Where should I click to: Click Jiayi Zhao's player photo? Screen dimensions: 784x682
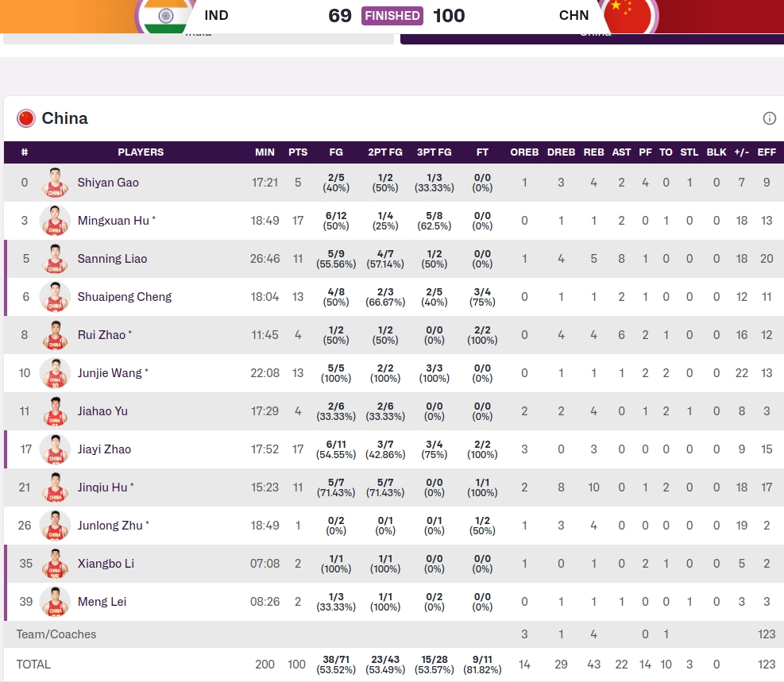click(55, 449)
